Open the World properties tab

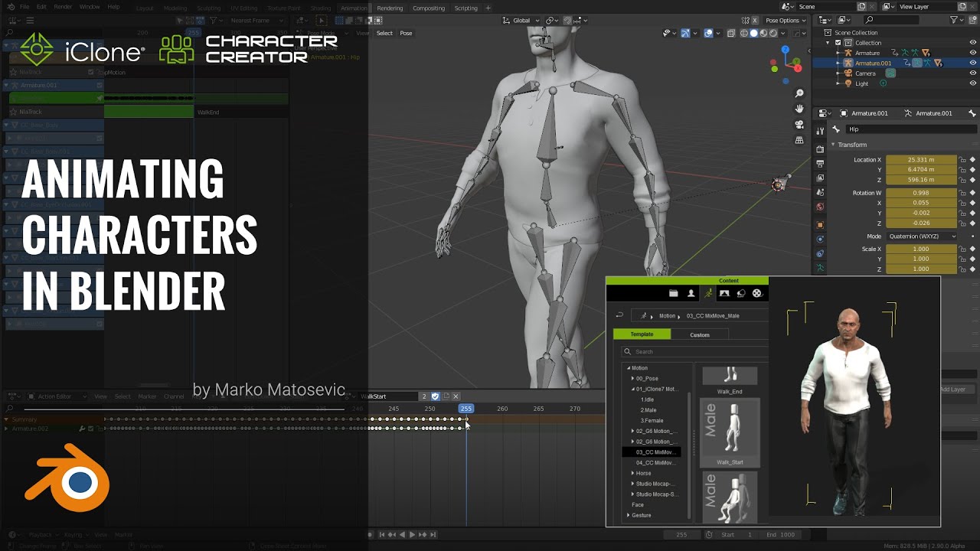click(820, 207)
